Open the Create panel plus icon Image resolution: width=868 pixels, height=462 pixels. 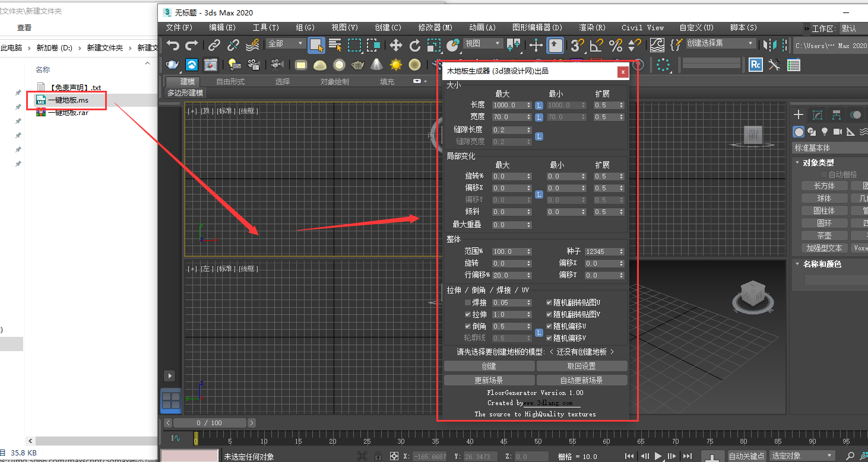pyautogui.click(x=799, y=114)
